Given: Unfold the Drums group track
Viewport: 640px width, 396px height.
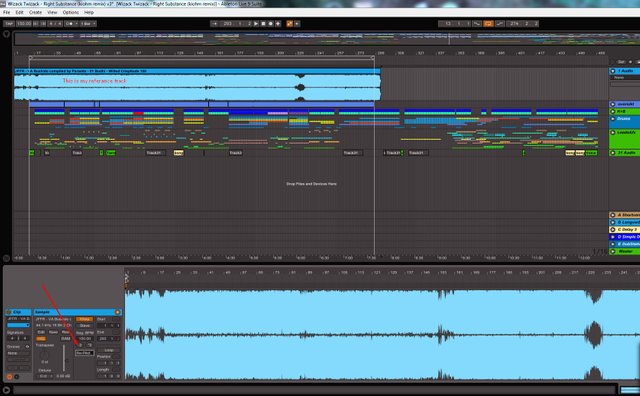Looking at the screenshot, I should [x=613, y=119].
